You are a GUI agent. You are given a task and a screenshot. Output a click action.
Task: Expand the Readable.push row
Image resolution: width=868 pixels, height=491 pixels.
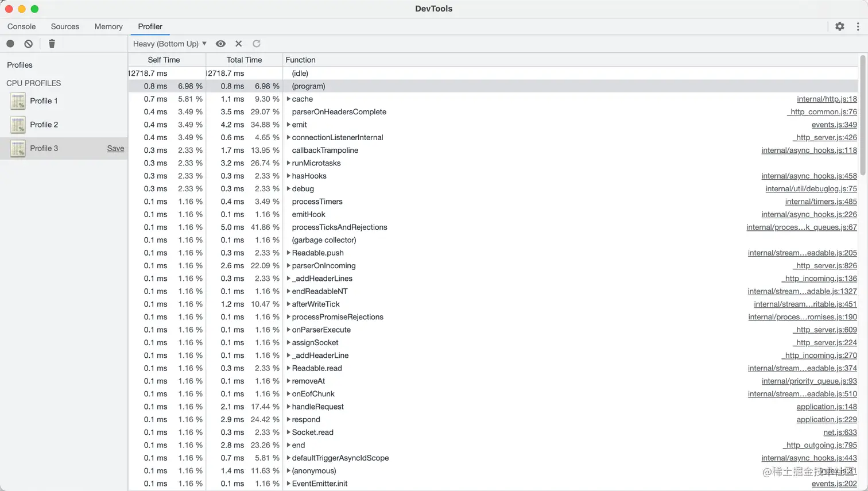(288, 253)
